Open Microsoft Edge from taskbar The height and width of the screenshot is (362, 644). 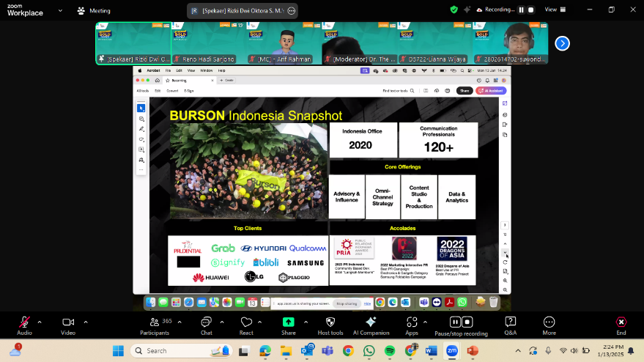coord(265,350)
